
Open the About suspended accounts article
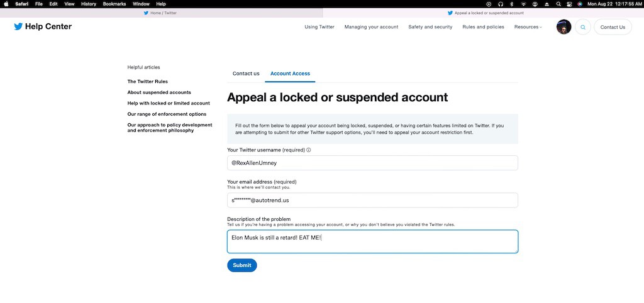(159, 92)
